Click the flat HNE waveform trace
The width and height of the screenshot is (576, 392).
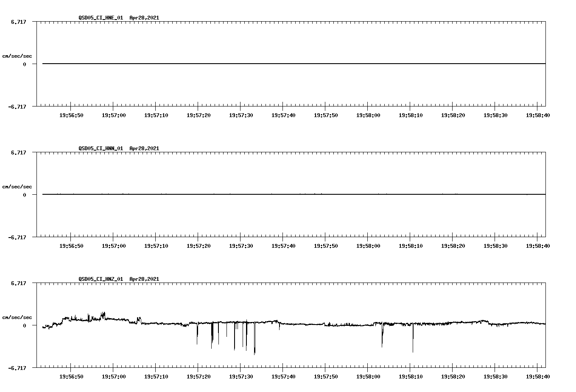[x=254, y=63]
